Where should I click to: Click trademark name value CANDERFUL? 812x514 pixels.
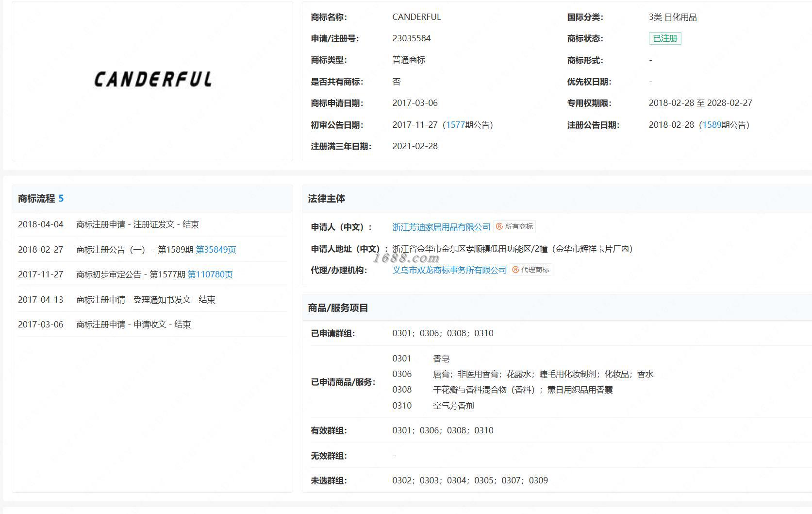416,17
